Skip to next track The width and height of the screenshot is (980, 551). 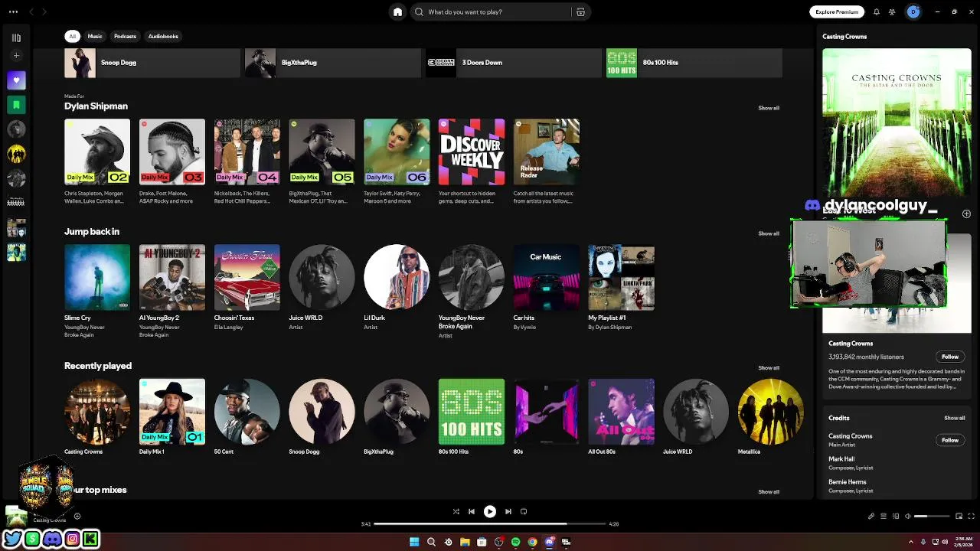coord(508,511)
